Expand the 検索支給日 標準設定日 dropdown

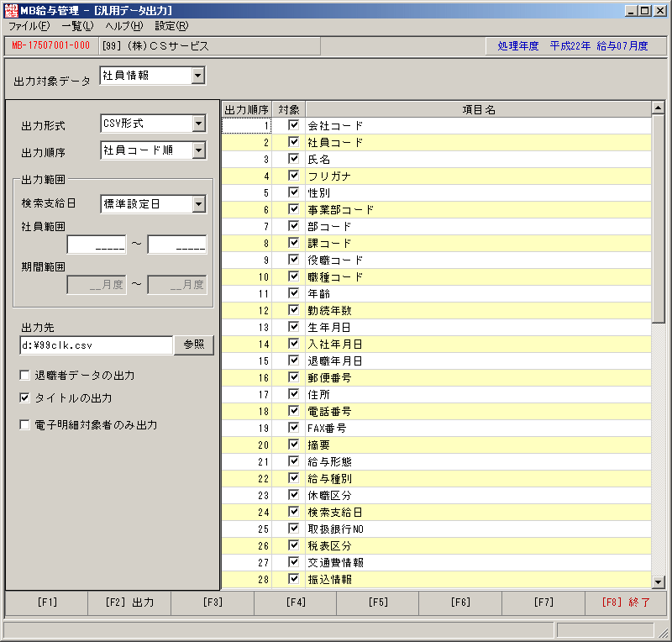click(198, 204)
